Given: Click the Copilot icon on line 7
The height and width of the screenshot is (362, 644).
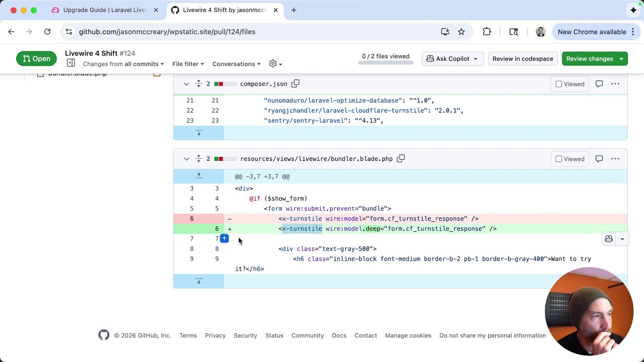Looking at the screenshot, I should tap(609, 239).
